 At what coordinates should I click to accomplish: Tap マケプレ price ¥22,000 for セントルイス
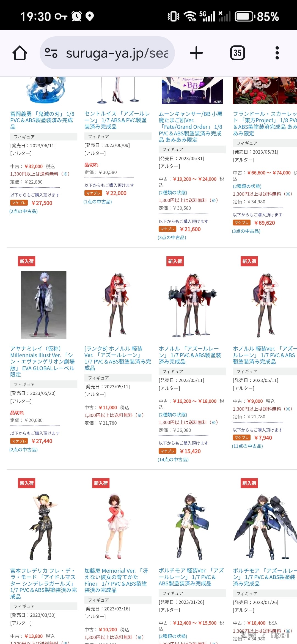pos(116,193)
